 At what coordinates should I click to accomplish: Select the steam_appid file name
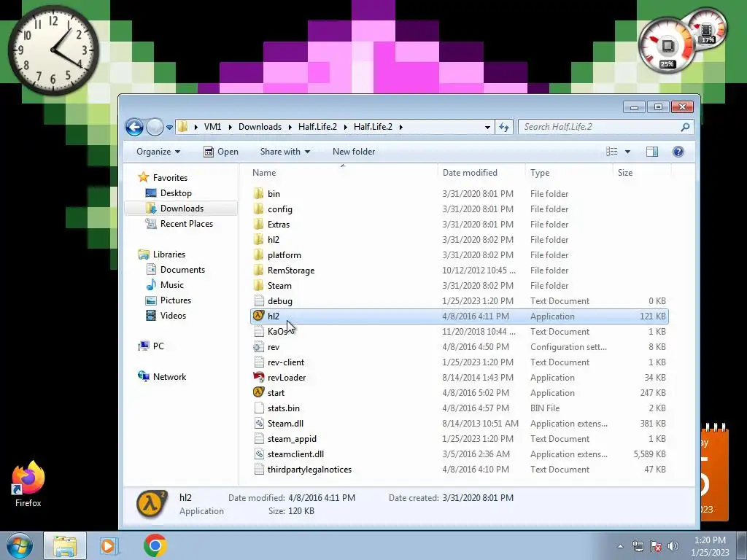tap(292, 438)
